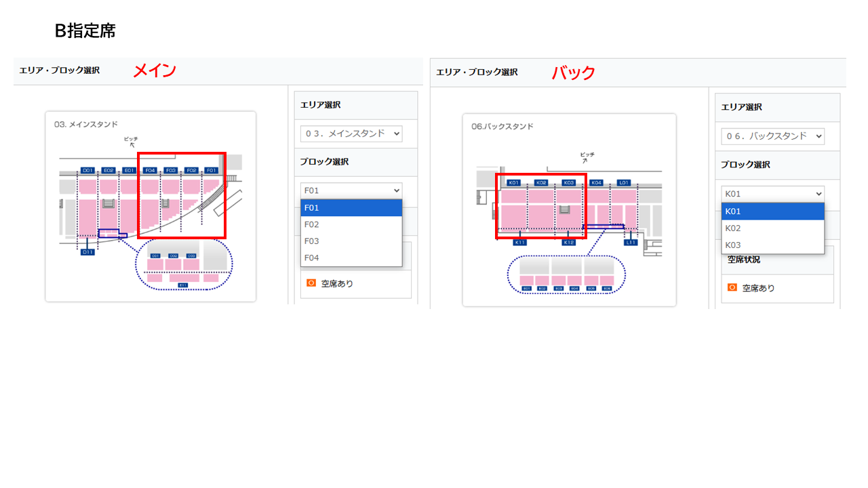The image size is (868, 488).
Task: Click the stairs icon in main stand map
Action: click(108, 203)
